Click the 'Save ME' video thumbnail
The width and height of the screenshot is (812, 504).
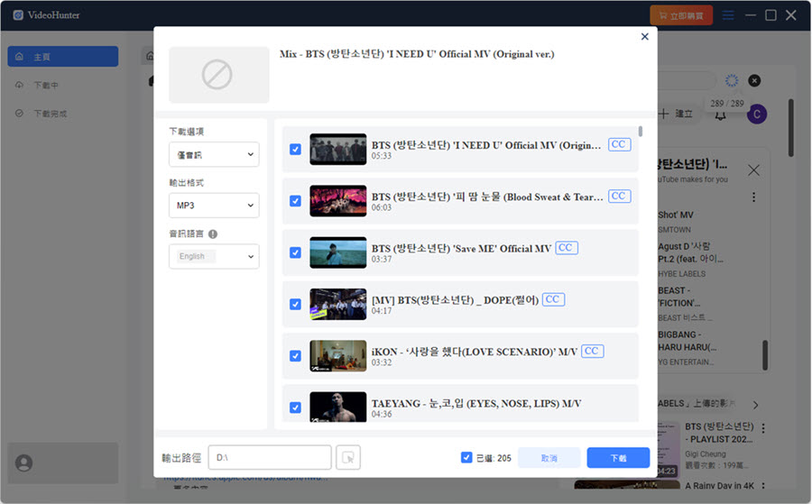point(337,252)
